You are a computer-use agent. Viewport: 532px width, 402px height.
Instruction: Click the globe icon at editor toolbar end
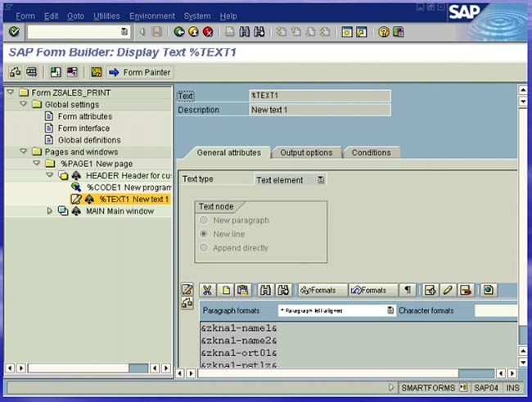tap(489, 291)
